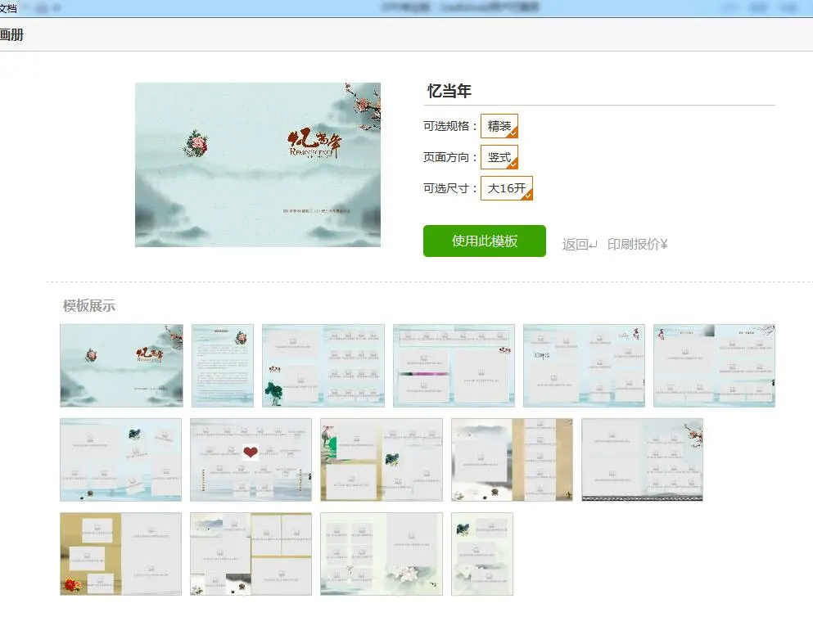Click the 模板展示 section heading
Viewport: 813px width, 644px height.
[88, 306]
